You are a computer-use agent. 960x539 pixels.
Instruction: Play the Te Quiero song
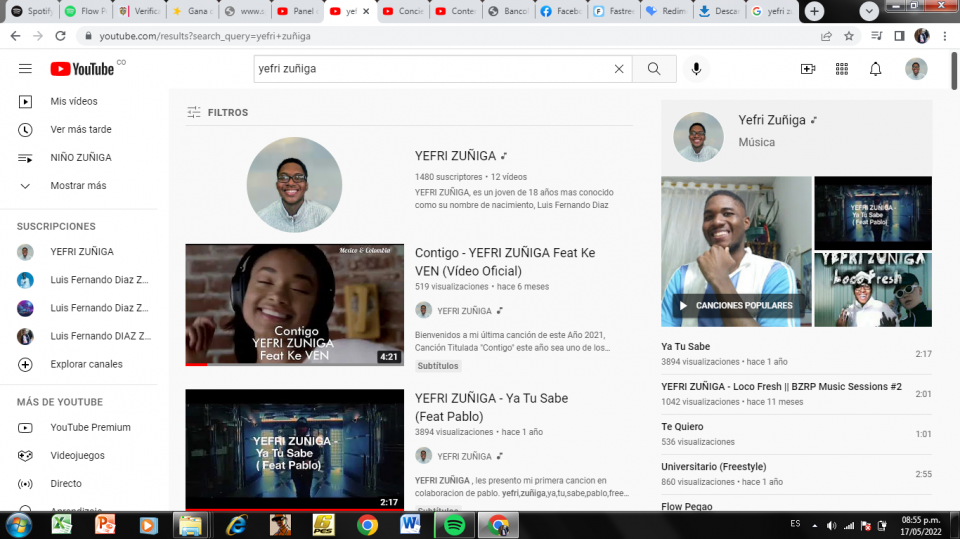(x=797, y=434)
